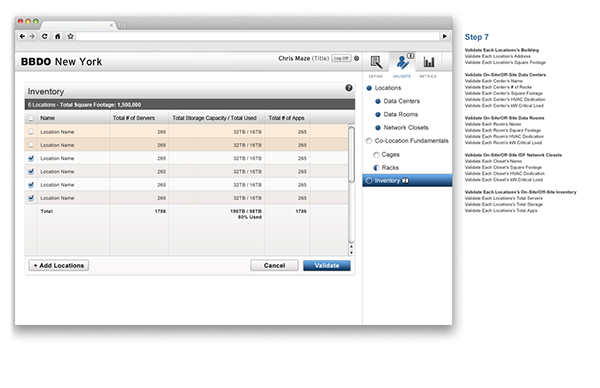This screenshot has width=600, height=388.
Task: Click the blue Validate button
Action: tap(327, 266)
